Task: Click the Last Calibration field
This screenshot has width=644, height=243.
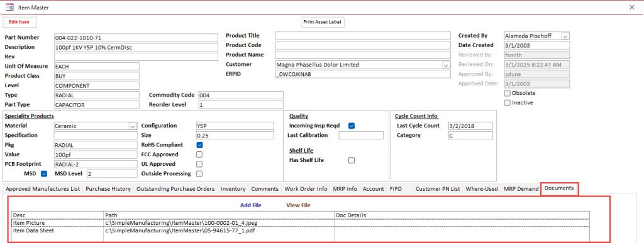Action: (361, 135)
